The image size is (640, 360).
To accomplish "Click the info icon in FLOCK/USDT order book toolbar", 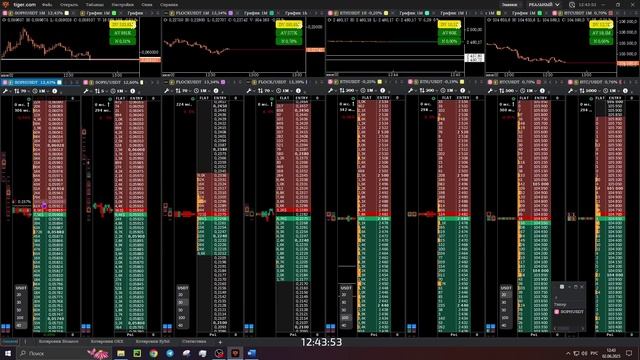I will pyautogui.click(x=298, y=91).
